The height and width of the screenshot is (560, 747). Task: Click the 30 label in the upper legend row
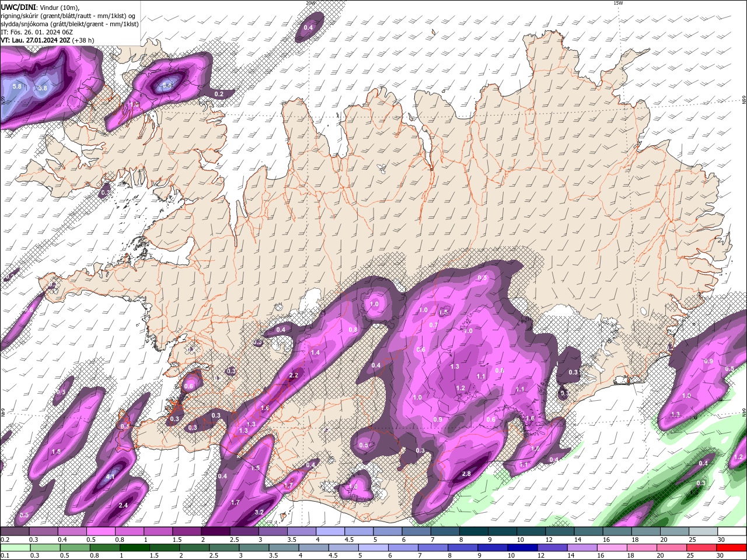coord(721,540)
